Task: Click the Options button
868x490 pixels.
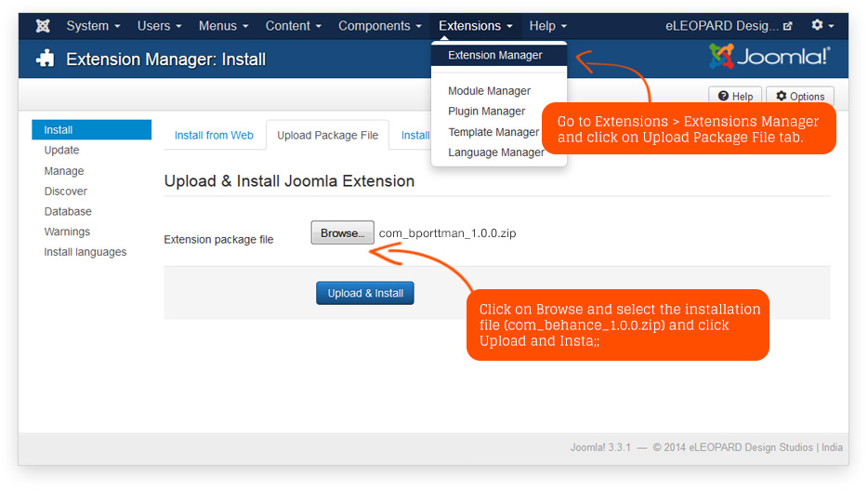Action: [x=799, y=97]
